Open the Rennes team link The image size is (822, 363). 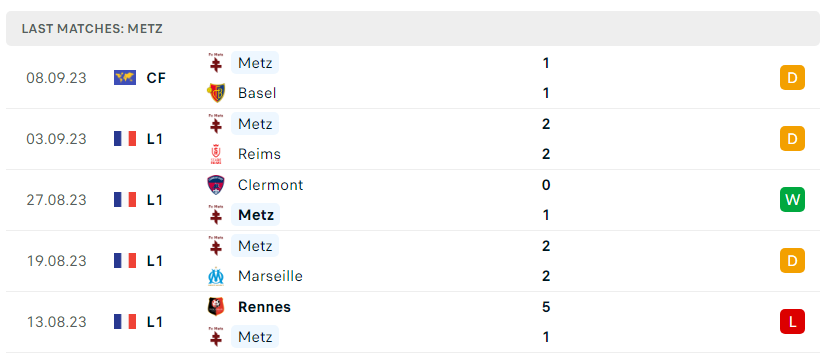(x=264, y=306)
